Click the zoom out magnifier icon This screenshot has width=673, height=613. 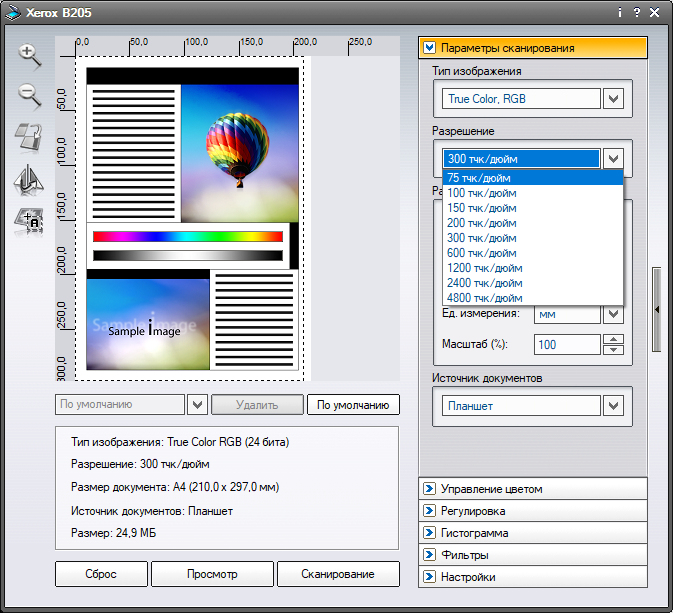click(28, 96)
